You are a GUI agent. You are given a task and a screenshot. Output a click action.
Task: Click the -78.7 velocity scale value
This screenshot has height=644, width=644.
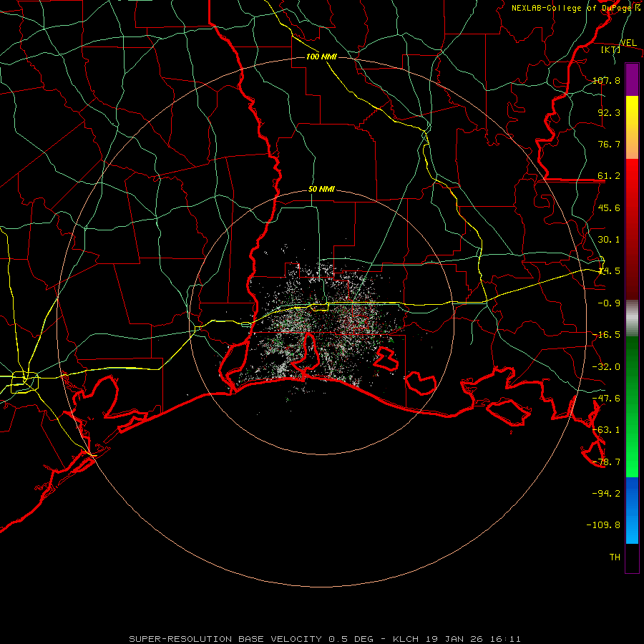606,462
